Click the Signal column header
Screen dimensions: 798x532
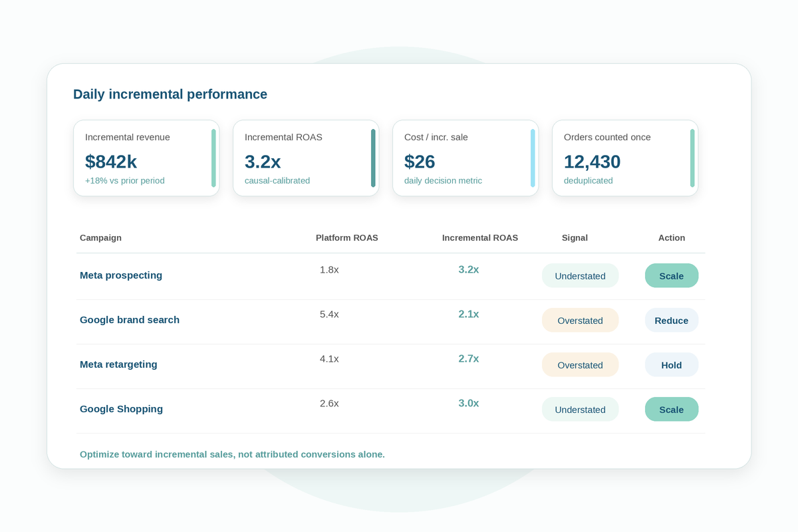(x=575, y=237)
